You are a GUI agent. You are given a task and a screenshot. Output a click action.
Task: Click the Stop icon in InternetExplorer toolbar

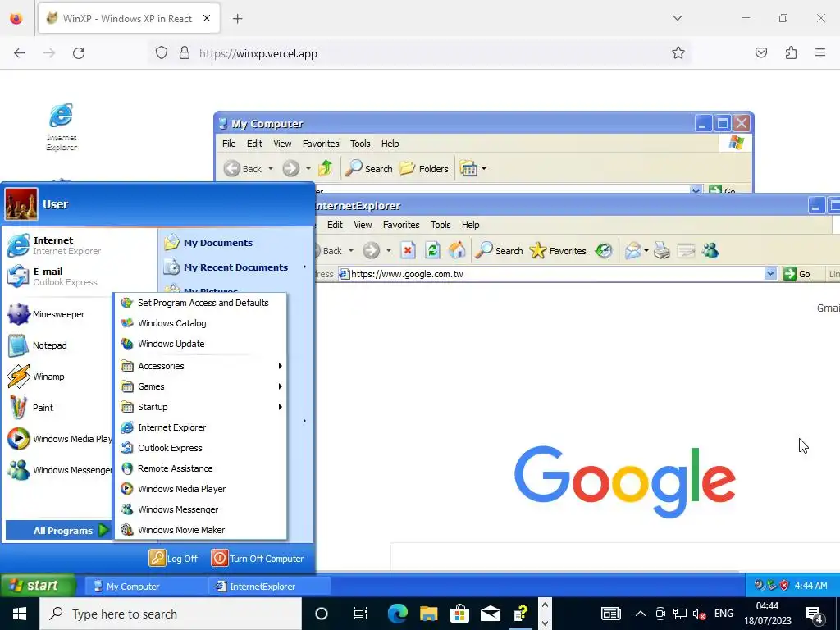tap(408, 250)
